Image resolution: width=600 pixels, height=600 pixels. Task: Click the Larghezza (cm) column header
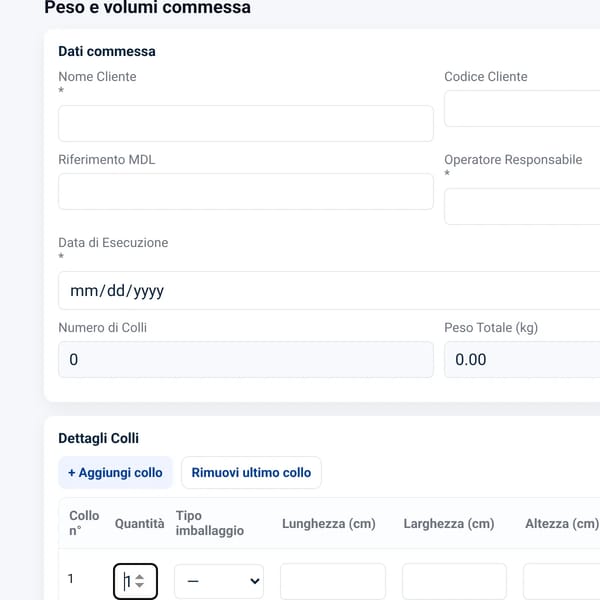[449, 523]
